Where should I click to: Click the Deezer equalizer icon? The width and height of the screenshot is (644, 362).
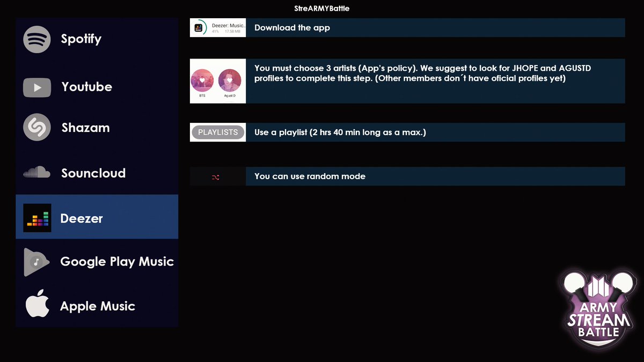(37, 218)
